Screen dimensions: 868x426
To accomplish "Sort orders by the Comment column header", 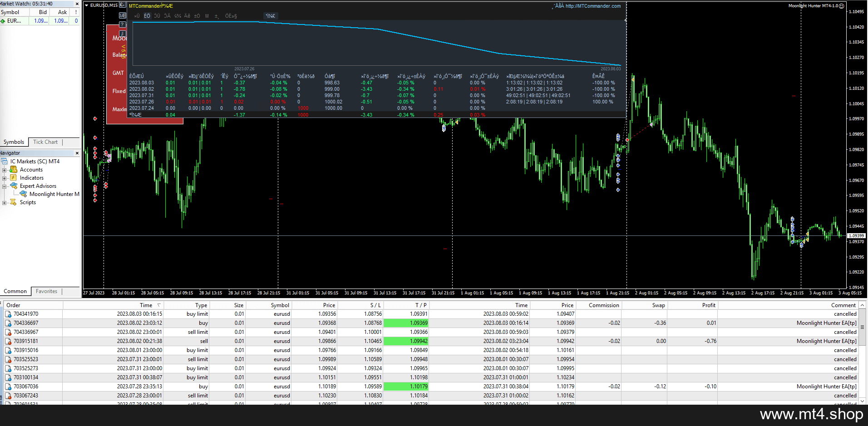I will pos(789,305).
